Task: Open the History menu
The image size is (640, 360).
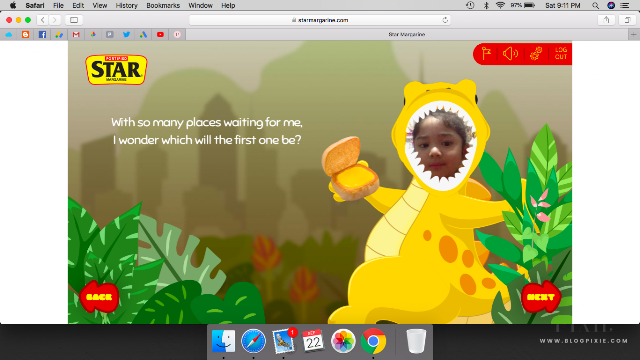Action: (127, 5)
